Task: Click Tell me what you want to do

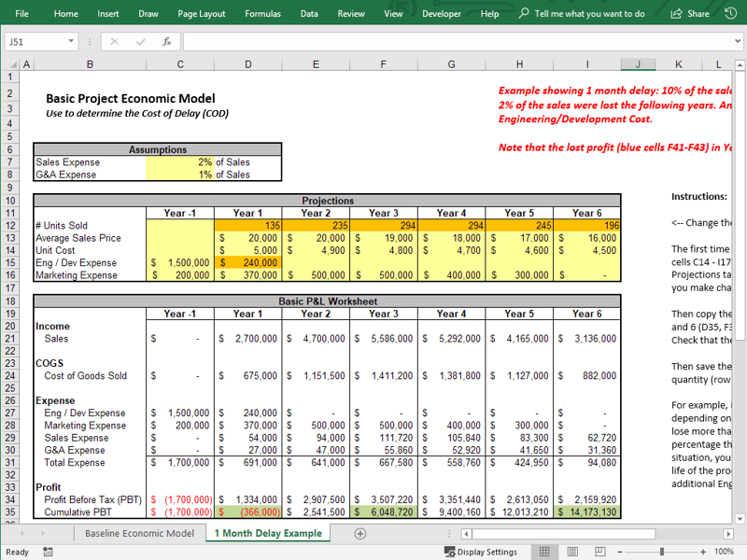Action: (589, 14)
